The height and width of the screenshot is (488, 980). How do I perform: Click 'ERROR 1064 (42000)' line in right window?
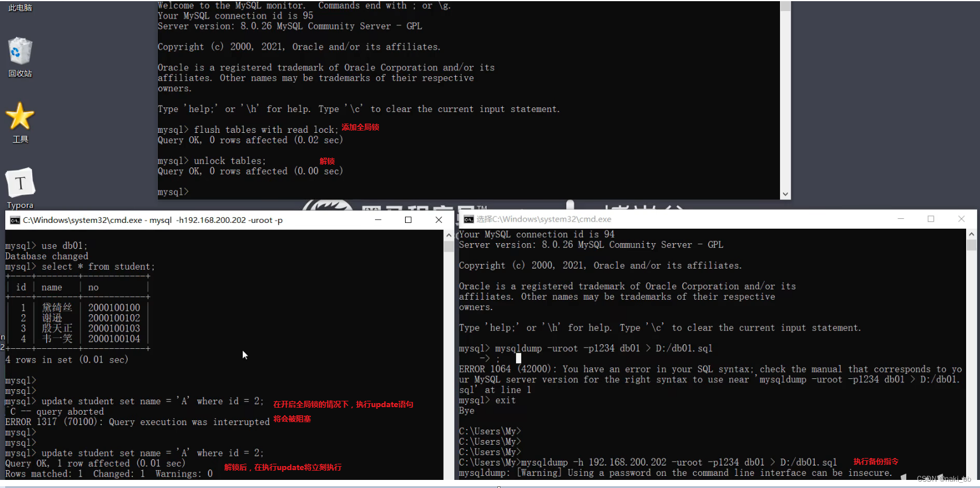point(711,369)
